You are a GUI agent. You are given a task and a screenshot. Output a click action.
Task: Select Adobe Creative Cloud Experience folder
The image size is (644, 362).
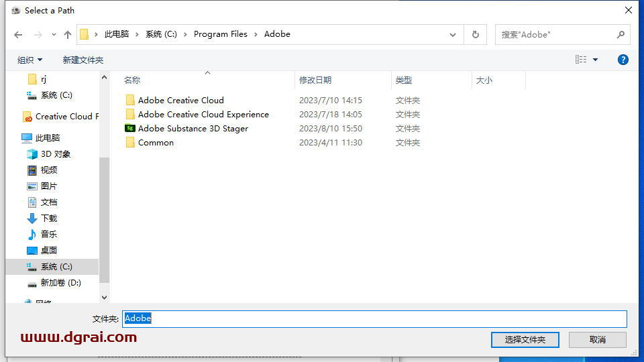click(203, 115)
